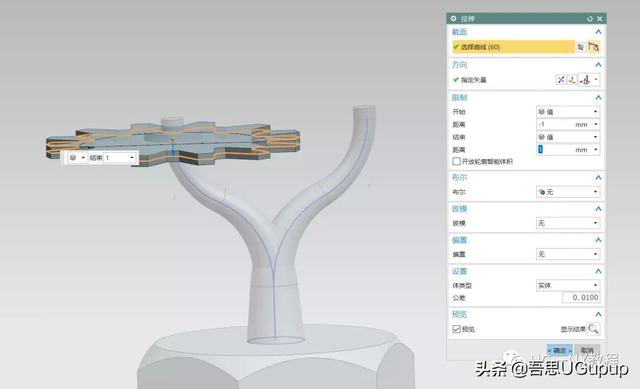Image resolution: width=640 pixels, height=389 pixels.
Task: Toggle the 预览 checkbox
Action: point(456,329)
